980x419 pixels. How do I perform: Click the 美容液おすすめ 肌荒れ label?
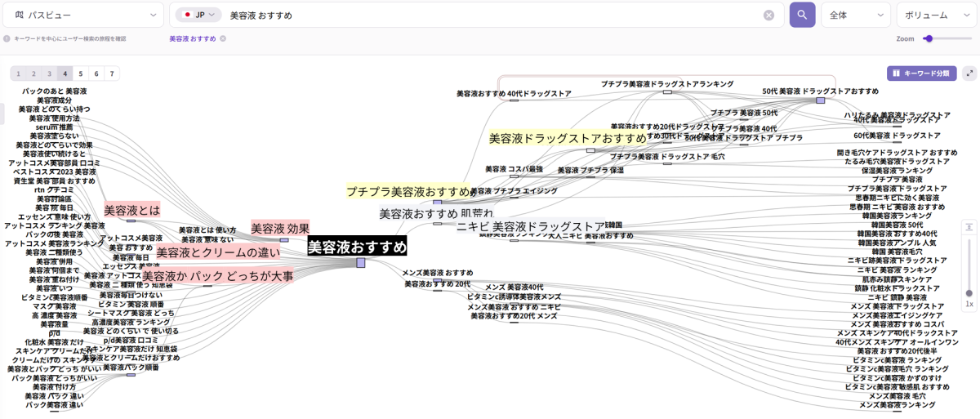point(436,213)
